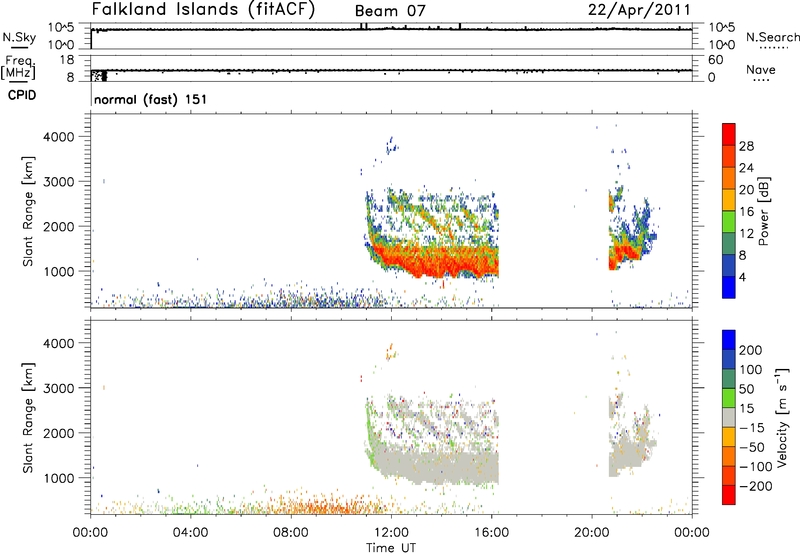Click the 'N.Search' legend label
This screenshot has width=800, height=554.
coord(772,37)
